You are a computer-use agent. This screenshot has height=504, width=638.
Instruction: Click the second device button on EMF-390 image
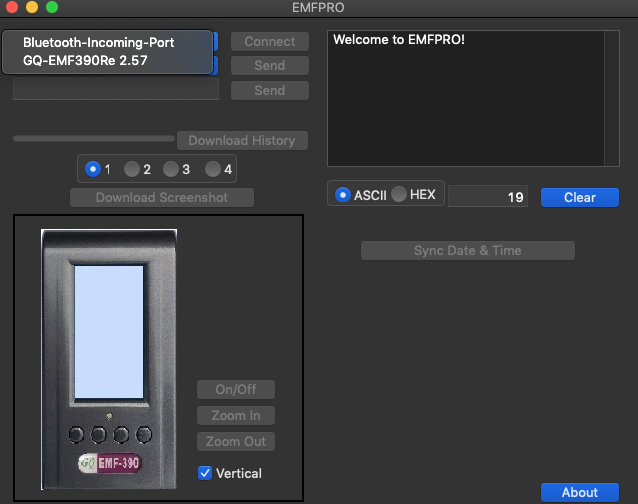click(98, 434)
